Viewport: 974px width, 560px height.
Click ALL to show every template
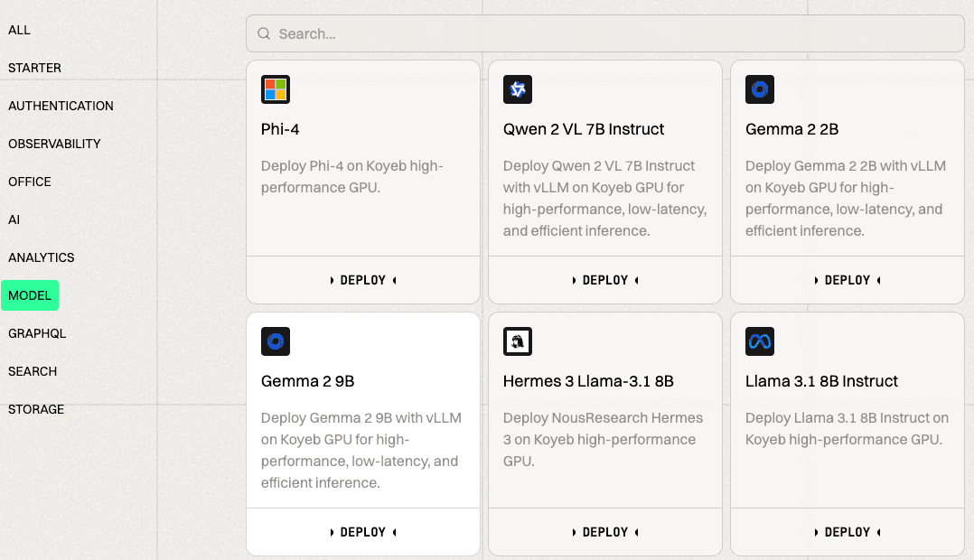click(19, 30)
